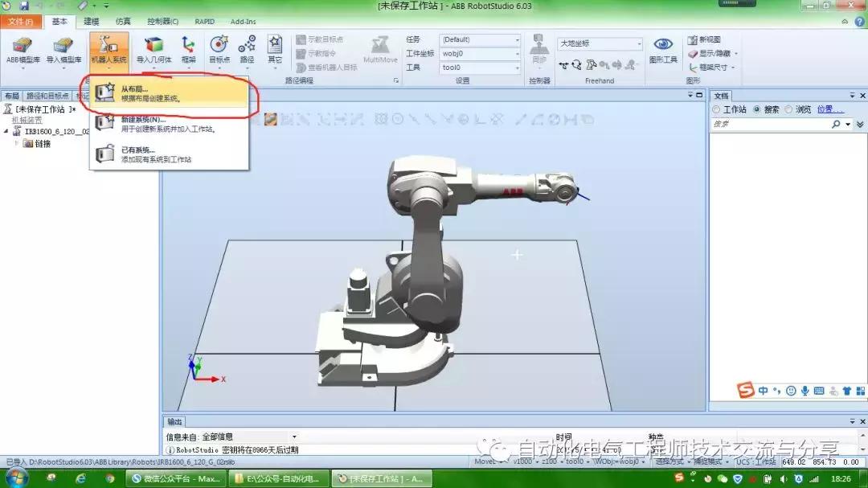Select the 工作站 radio button

(x=717, y=109)
